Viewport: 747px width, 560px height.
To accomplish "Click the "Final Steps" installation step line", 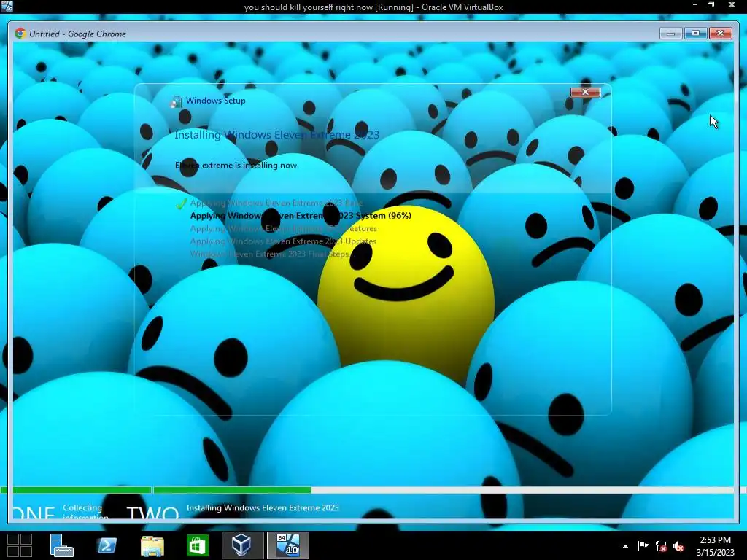I will [273, 254].
